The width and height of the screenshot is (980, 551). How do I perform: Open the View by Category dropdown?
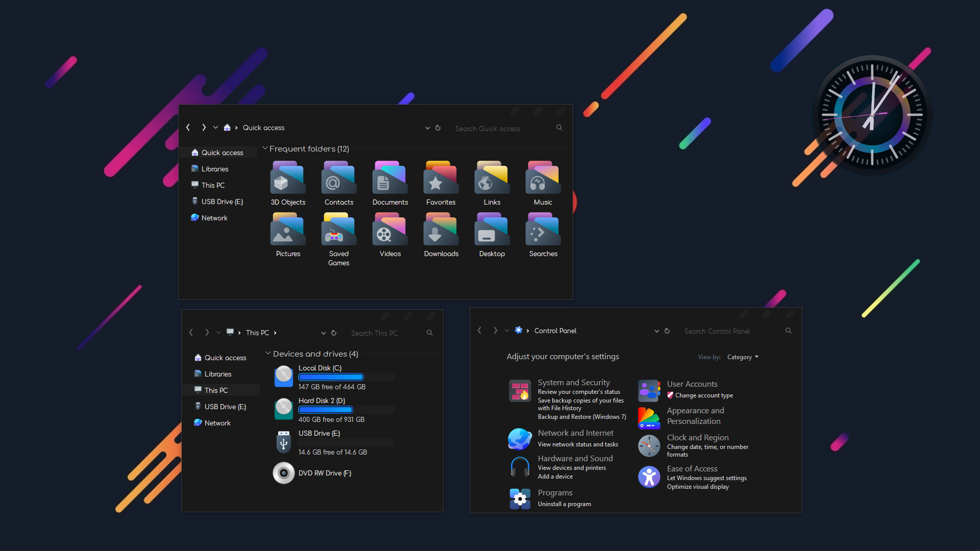[741, 357]
